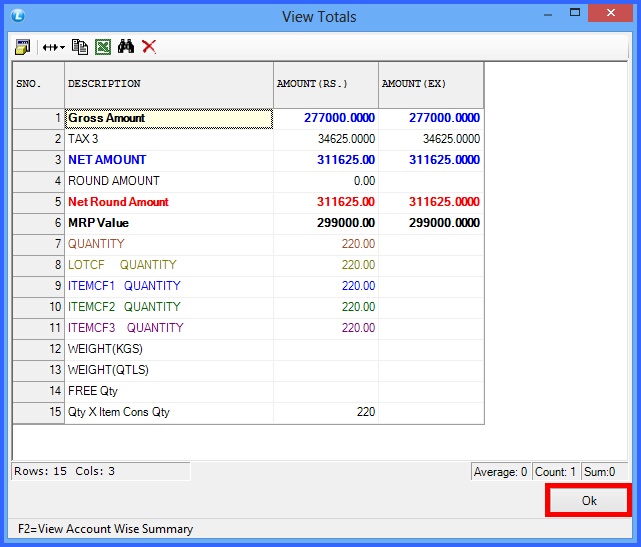Select the brown QUANTITY row seven description
641x547 pixels.
click(x=169, y=244)
